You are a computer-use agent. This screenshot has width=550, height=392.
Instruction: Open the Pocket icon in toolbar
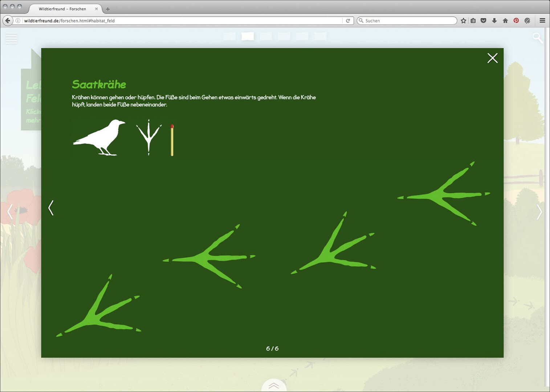(483, 21)
